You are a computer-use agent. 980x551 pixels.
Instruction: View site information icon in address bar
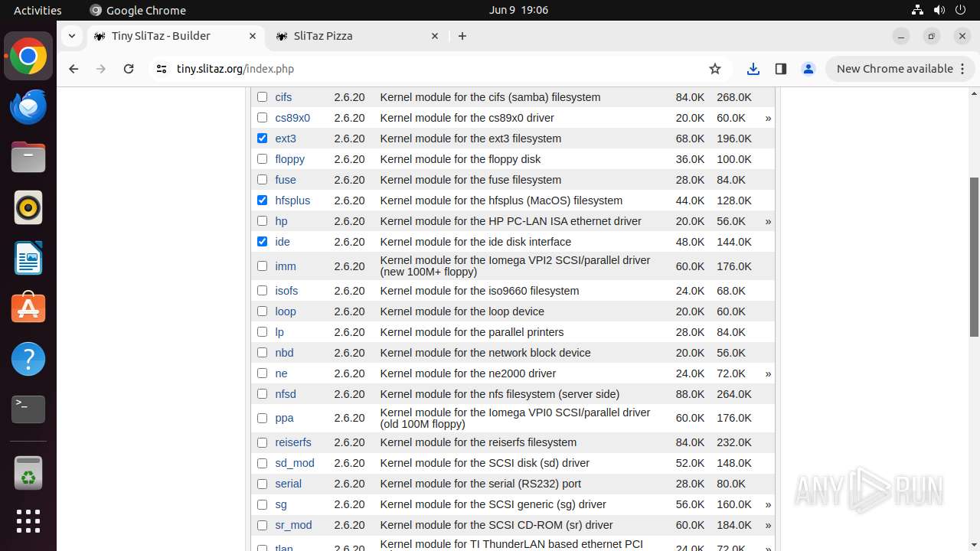click(161, 69)
